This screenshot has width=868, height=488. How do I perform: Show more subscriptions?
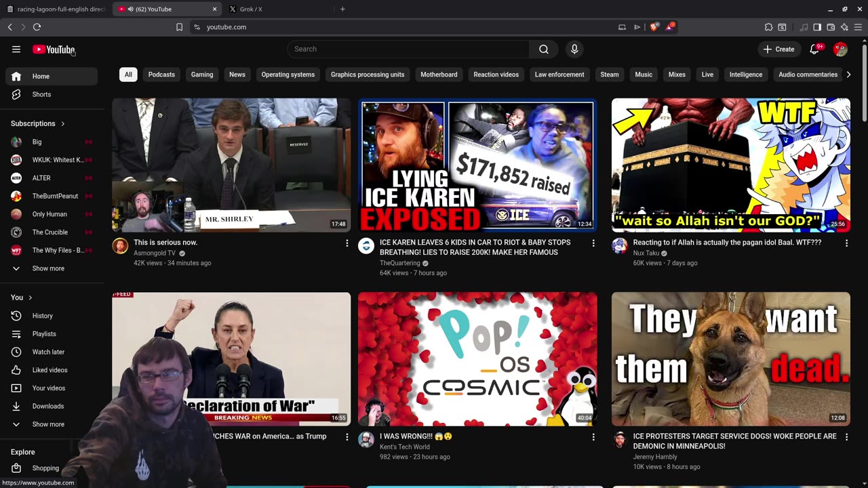coord(52,268)
